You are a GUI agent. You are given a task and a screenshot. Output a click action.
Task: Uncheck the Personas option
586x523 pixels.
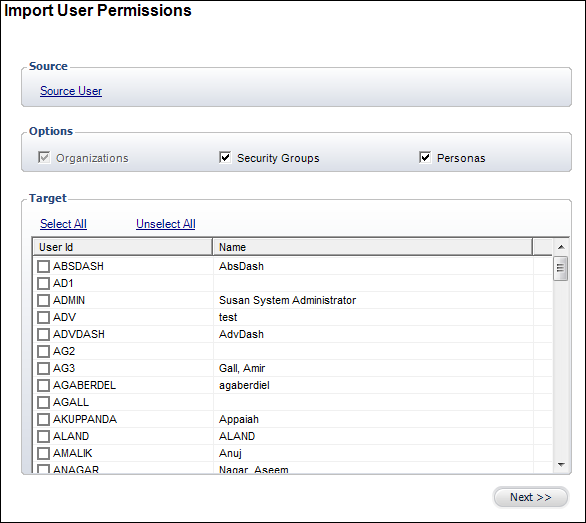point(425,157)
